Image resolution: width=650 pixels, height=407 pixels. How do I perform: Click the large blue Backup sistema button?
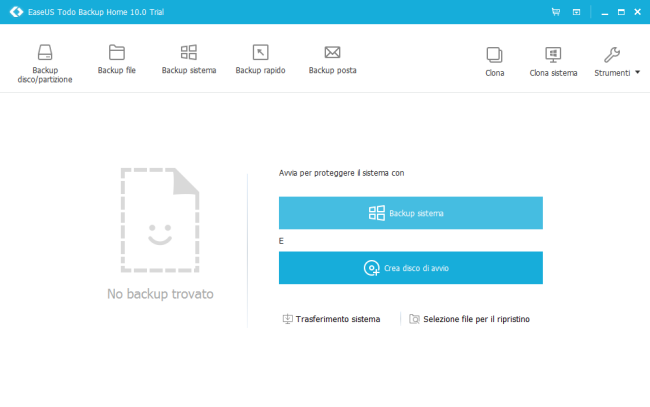[x=410, y=213]
